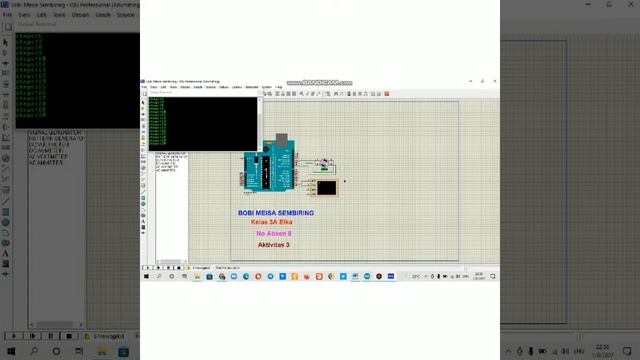Open the Debug menu in front window
Screen dimensions: 640x360
click(224, 87)
